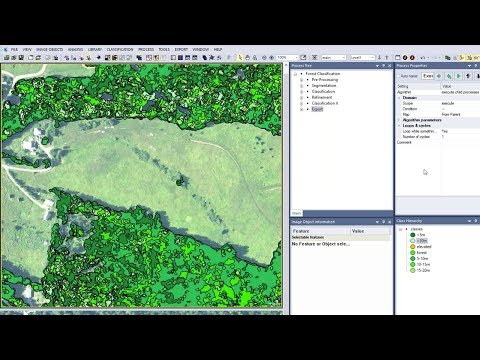Select the 15-20m class entry

pos(423,270)
